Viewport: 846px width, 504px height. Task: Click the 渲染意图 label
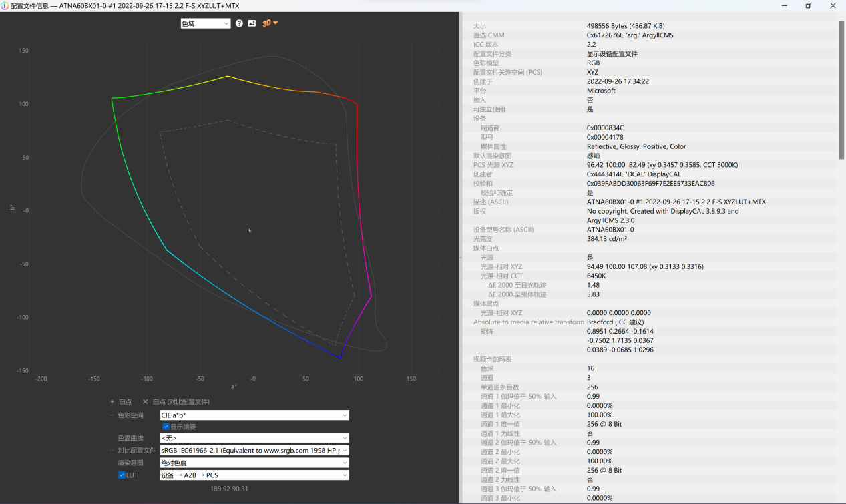coord(131,463)
